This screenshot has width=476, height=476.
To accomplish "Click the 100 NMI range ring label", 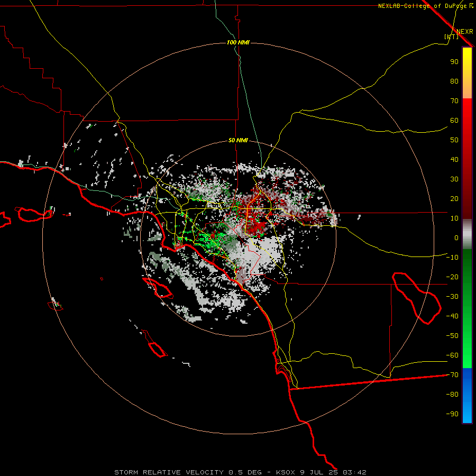I will (x=239, y=42).
